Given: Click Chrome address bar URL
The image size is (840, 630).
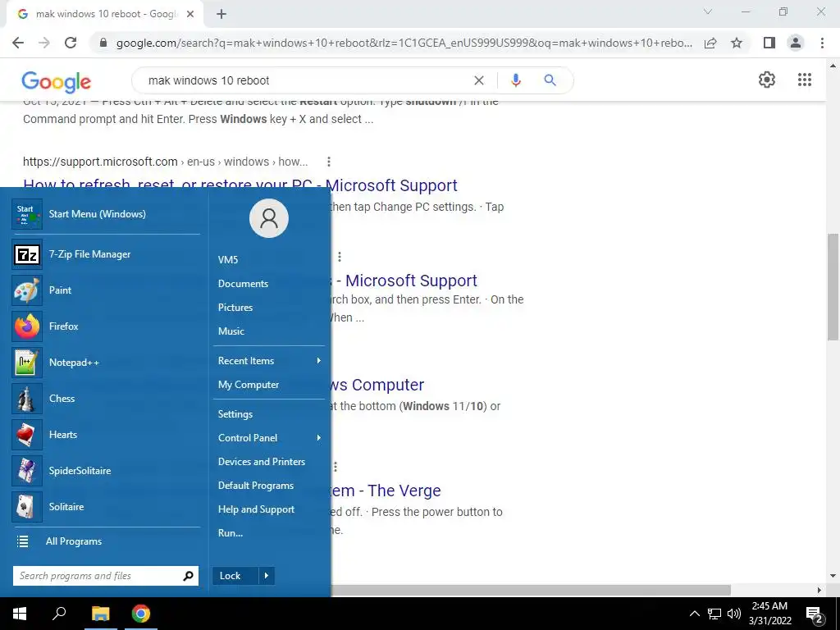Looking at the screenshot, I should point(404,43).
